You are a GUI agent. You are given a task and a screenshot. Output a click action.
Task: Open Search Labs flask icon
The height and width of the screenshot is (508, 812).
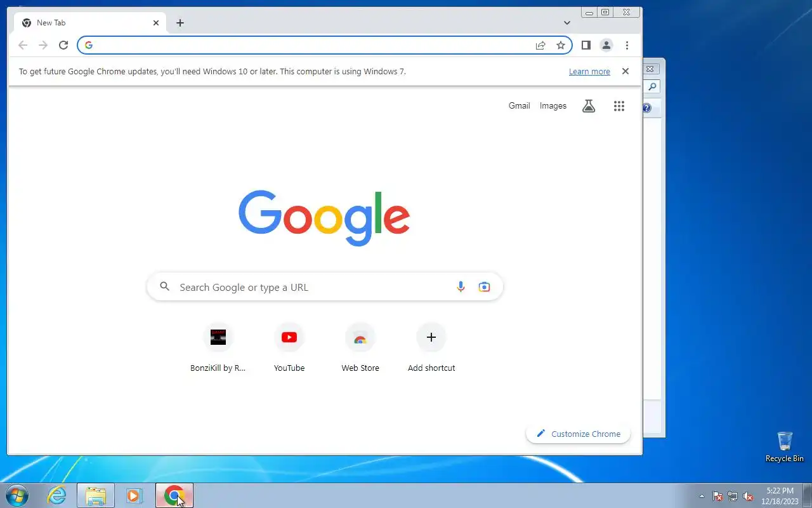589,106
